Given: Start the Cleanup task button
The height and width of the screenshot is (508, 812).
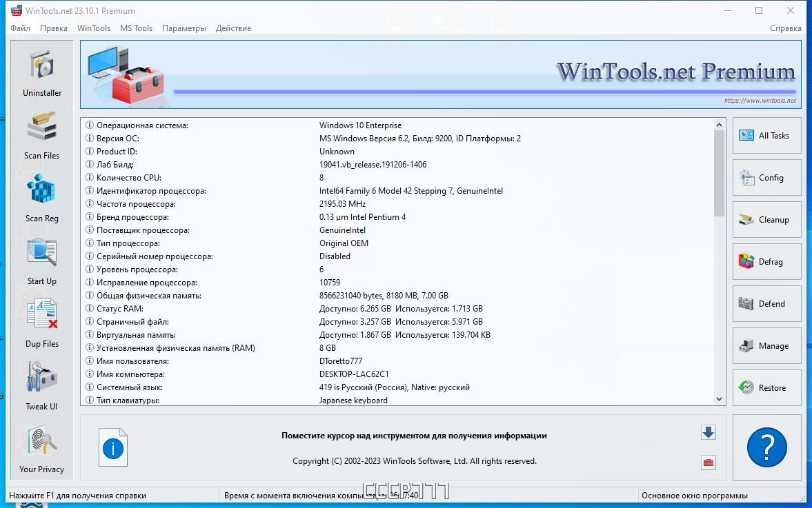Looking at the screenshot, I should [x=767, y=219].
